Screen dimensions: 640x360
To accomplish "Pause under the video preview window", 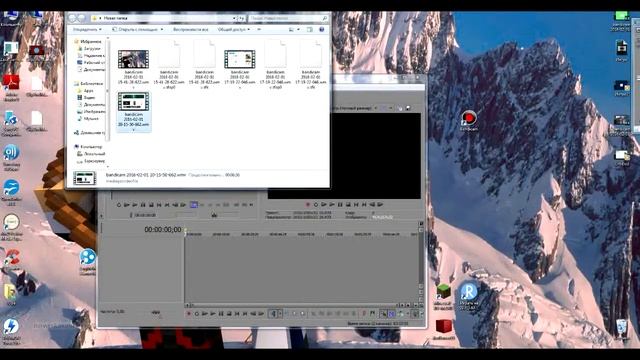I will tap(340, 204).
